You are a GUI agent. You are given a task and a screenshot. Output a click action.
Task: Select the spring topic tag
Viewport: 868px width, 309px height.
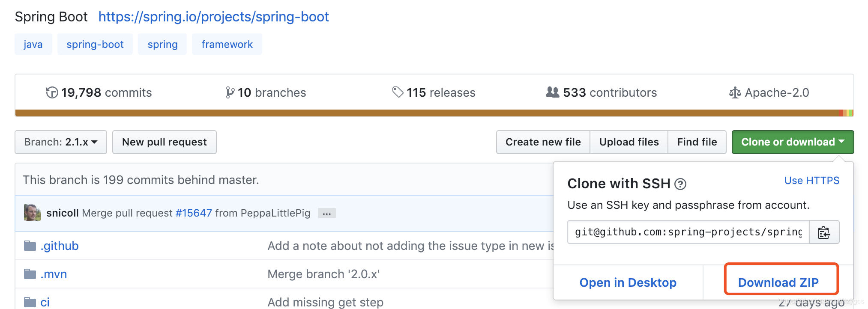163,45
